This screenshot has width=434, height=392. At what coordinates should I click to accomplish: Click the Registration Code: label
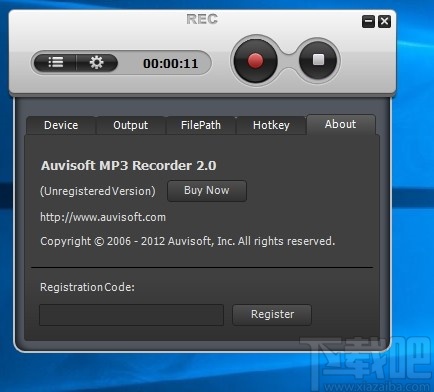coord(87,287)
